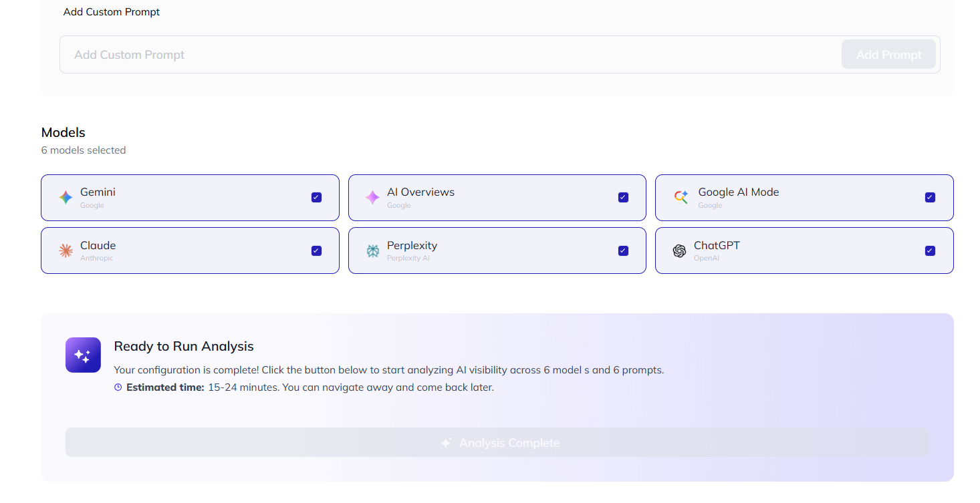Click the Claude model name text
980x503 pixels.
point(98,245)
